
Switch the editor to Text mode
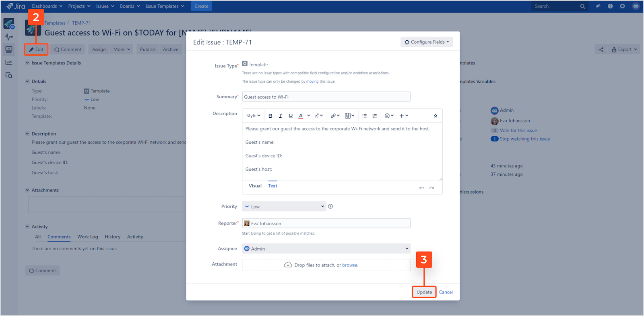click(x=273, y=186)
